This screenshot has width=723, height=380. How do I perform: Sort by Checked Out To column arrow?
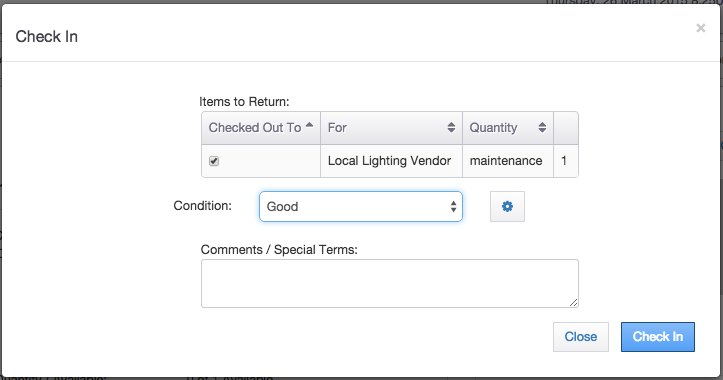click(309, 125)
